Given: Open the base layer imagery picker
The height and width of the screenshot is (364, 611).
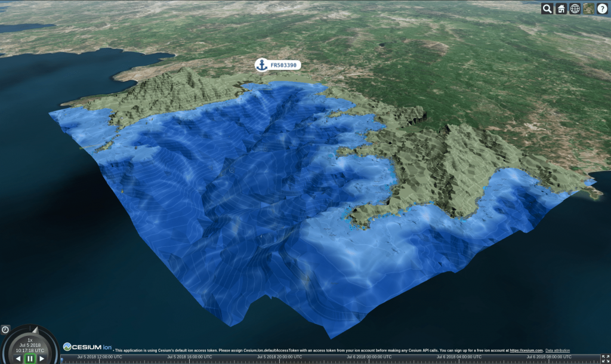Looking at the screenshot, I should tap(588, 8).
